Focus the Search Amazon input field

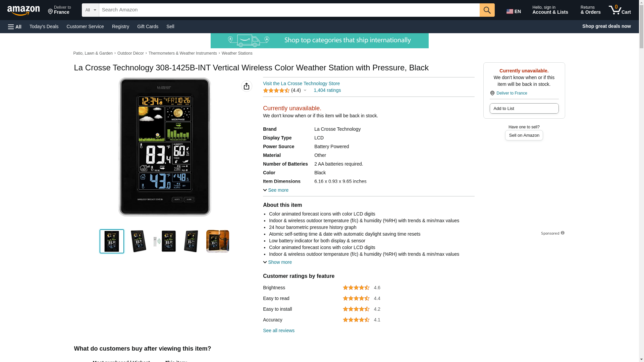pyautogui.click(x=289, y=10)
